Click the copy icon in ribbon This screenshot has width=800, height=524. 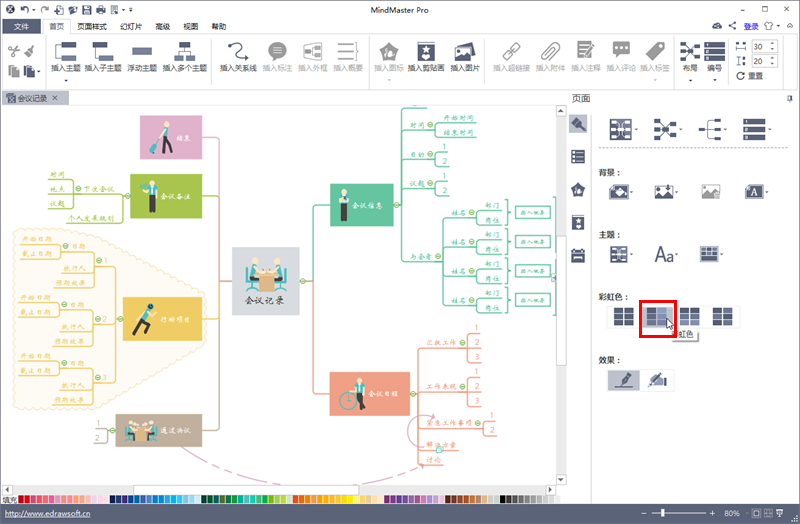14,71
